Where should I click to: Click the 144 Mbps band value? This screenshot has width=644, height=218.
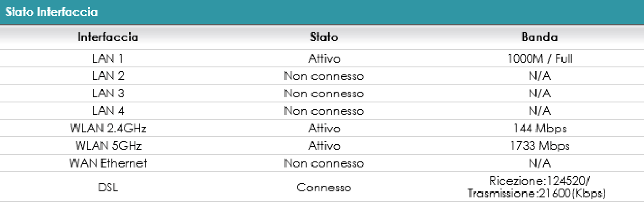point(539,129)
